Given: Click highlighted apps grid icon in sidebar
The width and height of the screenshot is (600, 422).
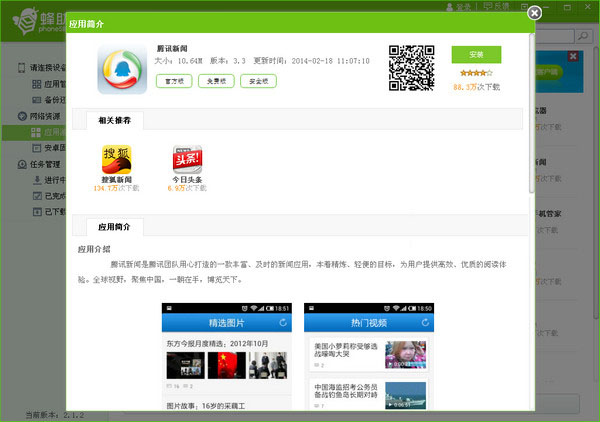Looking at the screenshot, I should pos(36,132).
